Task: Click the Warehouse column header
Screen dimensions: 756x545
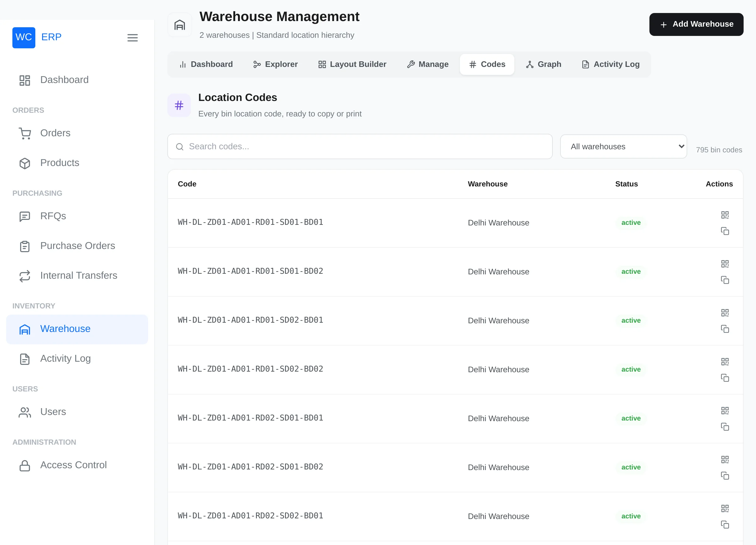Action: point(487,184)
